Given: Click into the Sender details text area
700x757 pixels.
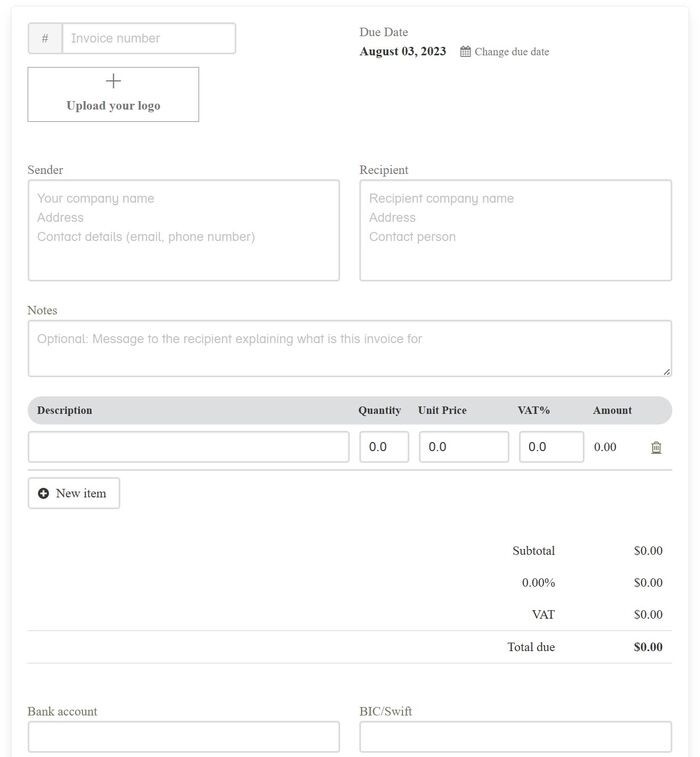Looking at the screenshot, I should click(x=183, y=230).
